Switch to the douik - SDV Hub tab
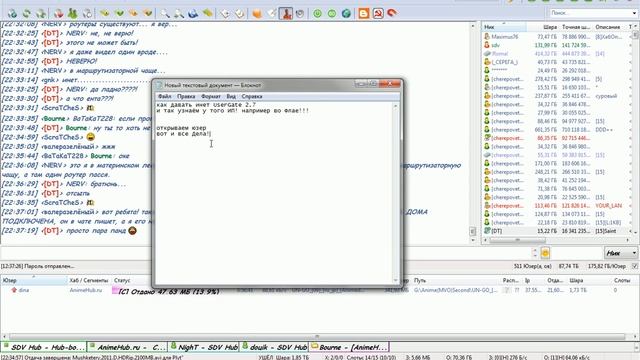Viewport: 640px width, 360px height. click(x=274, y=347)
